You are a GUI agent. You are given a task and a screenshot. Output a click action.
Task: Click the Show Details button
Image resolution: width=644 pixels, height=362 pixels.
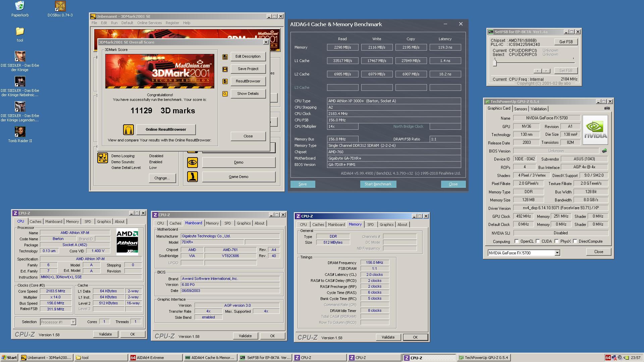click(248, 94)
